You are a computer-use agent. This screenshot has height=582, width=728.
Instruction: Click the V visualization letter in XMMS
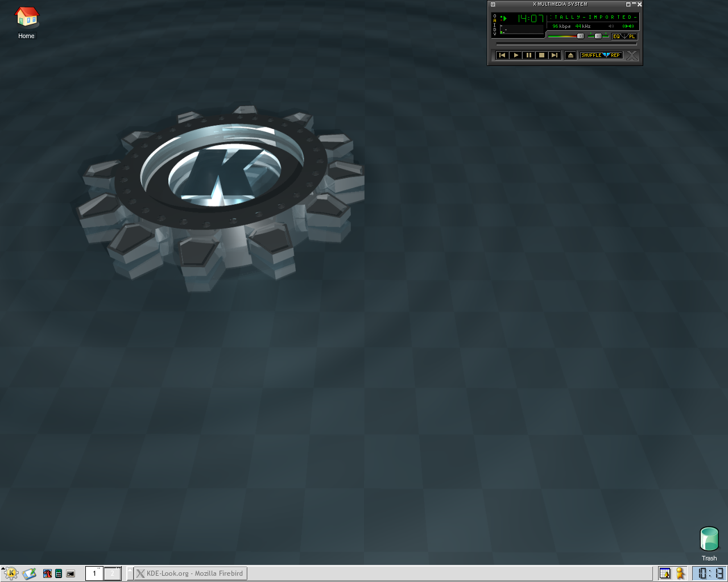pos(495,34)
